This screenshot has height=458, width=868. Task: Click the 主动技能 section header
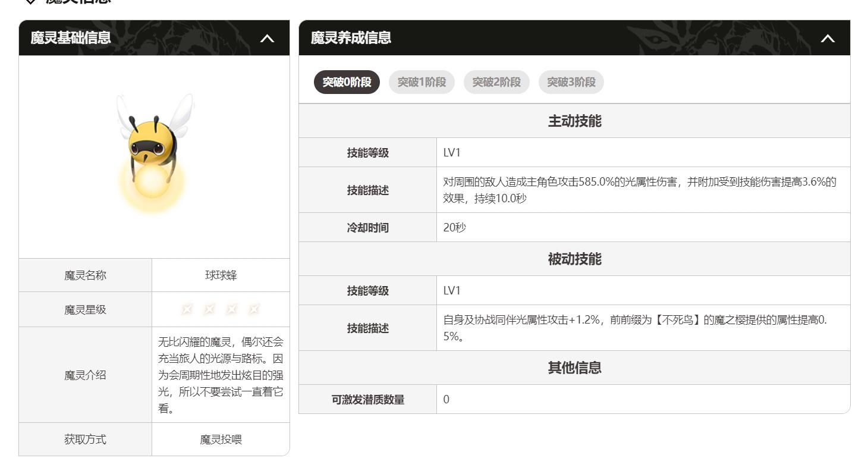coord(574,121)
